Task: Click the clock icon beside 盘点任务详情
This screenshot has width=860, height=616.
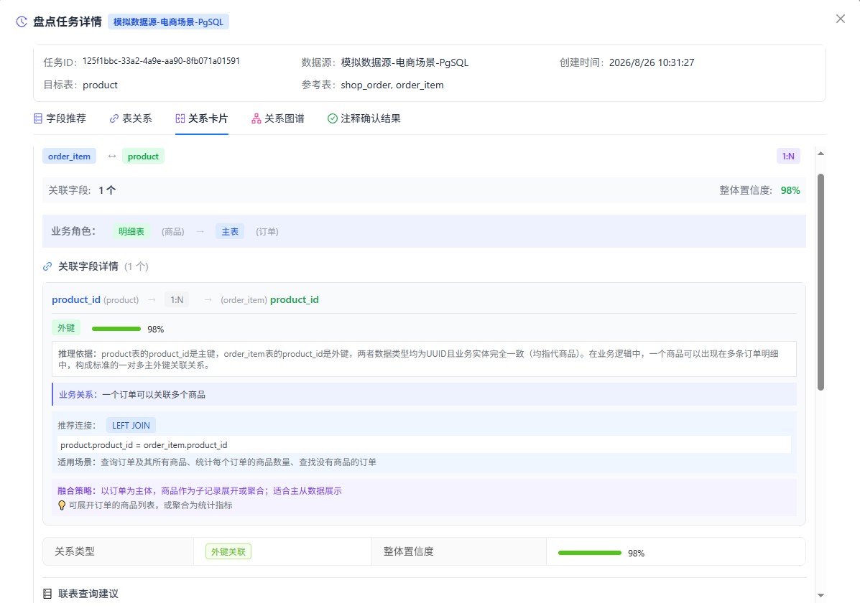Action: [22, 22]
